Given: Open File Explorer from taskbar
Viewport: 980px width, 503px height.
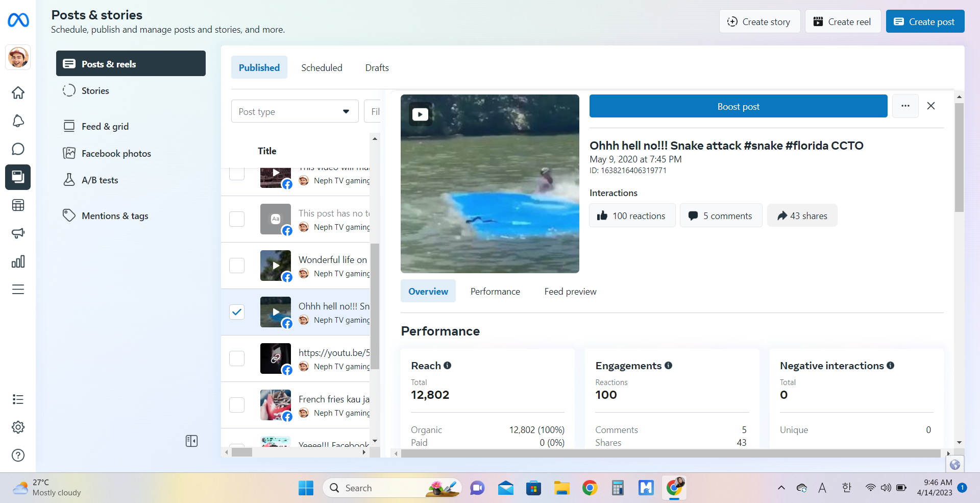Looking at the screenshot, I should (561, 488).
